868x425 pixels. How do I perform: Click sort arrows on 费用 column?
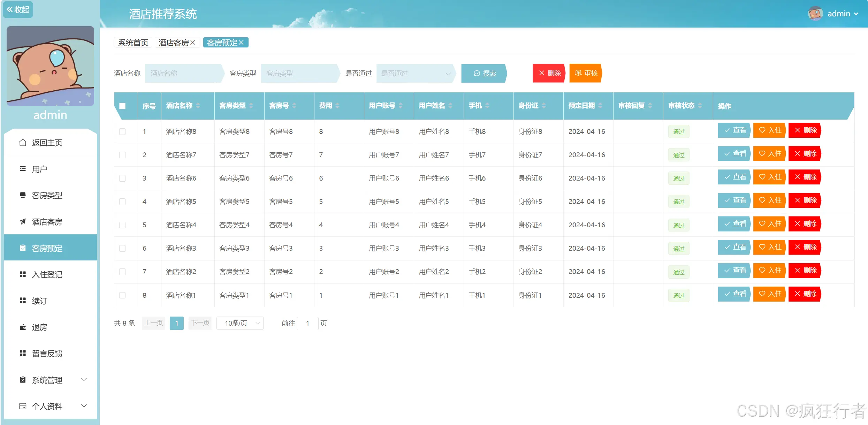tap(337, 106)
